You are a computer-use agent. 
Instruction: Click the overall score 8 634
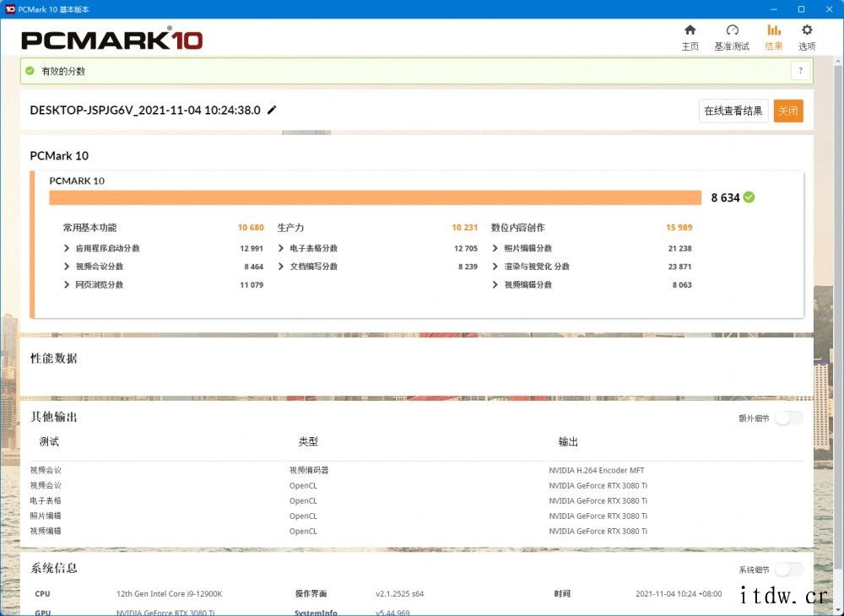[725, 198]
